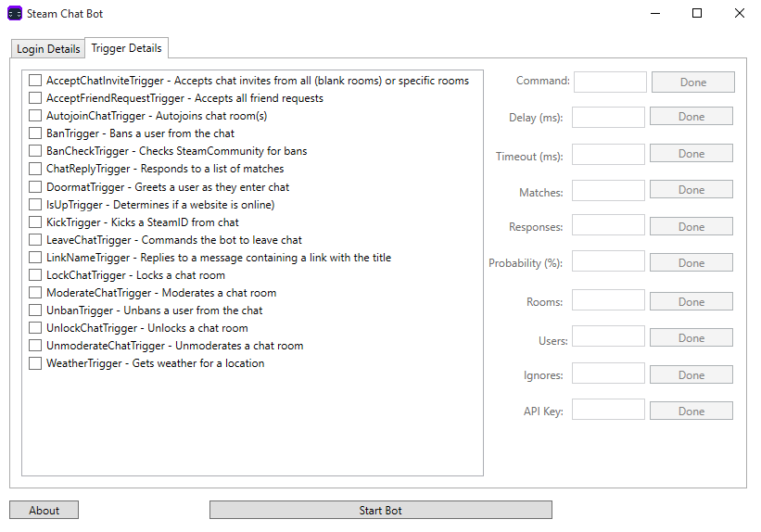Viewport: 761px width, 532px height.
Task: Click into the Matches field
Action: 608,190
